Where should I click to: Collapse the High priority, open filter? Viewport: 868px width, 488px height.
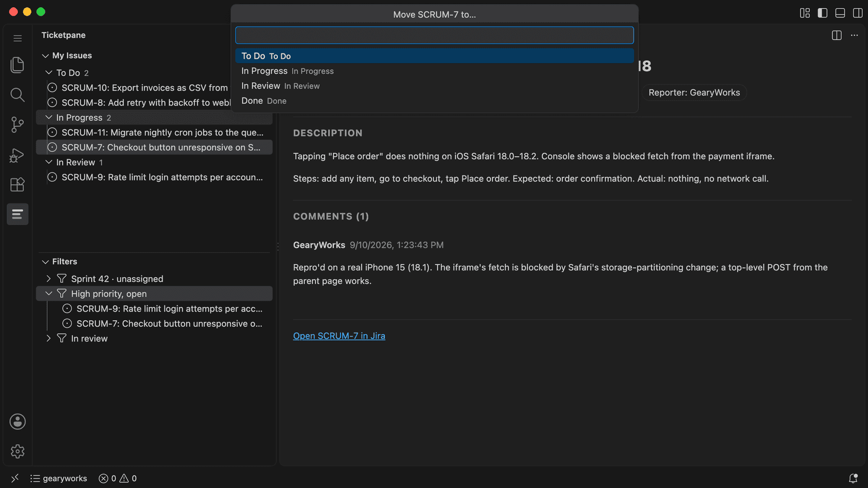point(49,293)
